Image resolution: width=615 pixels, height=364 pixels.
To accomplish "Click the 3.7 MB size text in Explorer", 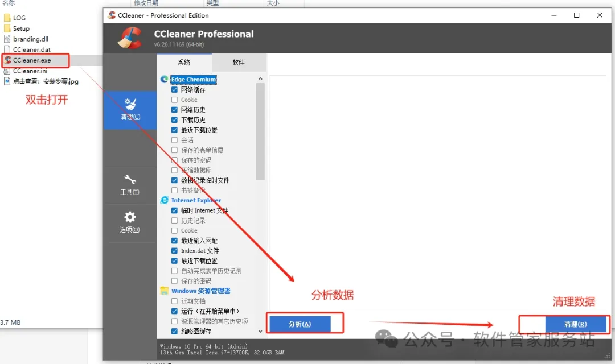I will pyautogui.click(x=10, y=322).
